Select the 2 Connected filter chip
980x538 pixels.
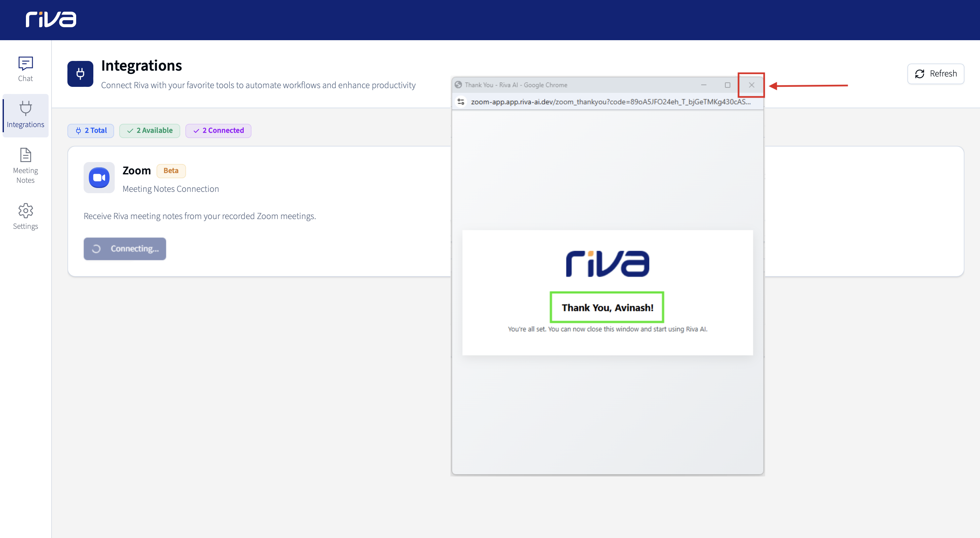[218, 131]
